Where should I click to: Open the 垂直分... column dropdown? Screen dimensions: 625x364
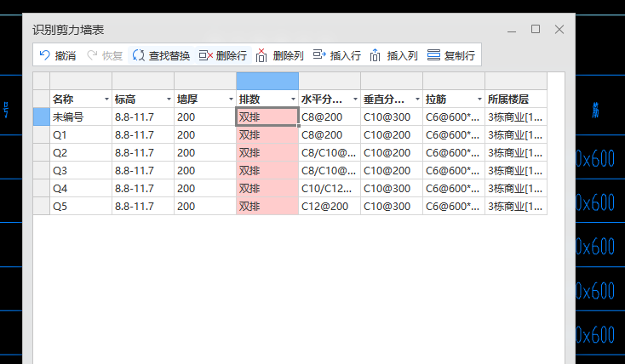click(x=417, y=100)
